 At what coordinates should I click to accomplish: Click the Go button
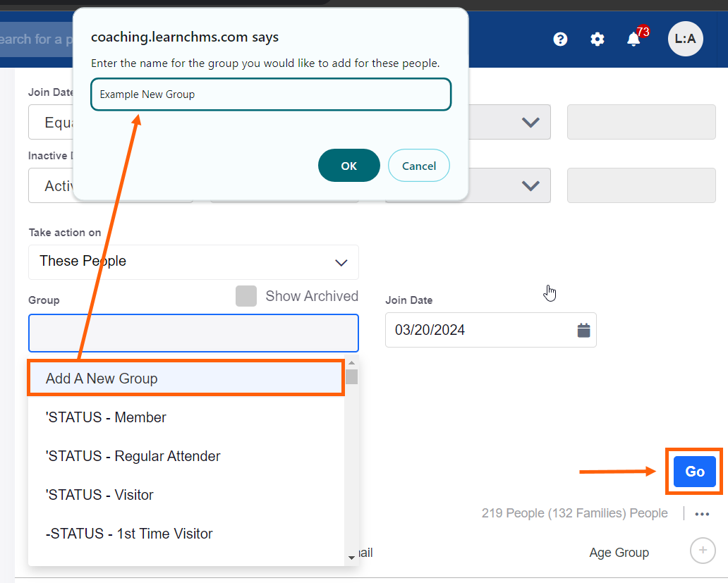coord(693,471)
